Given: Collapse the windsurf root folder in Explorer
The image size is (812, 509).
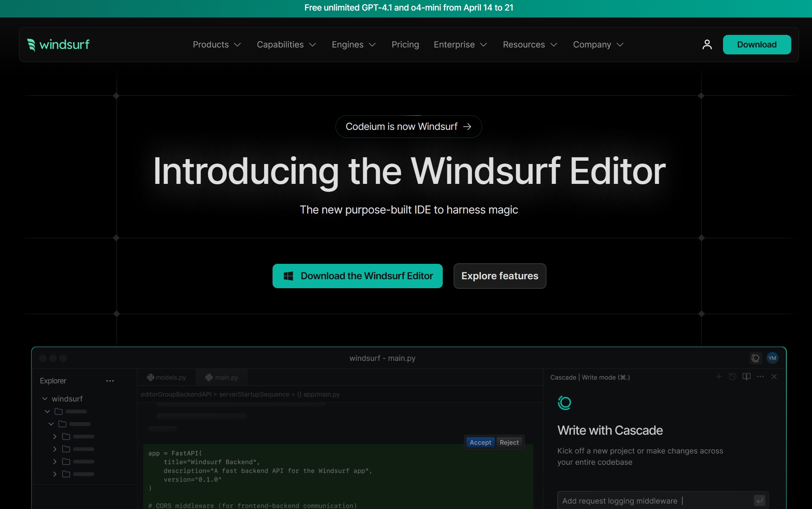Looking at the screenshot, I should (x=45, y=399).
